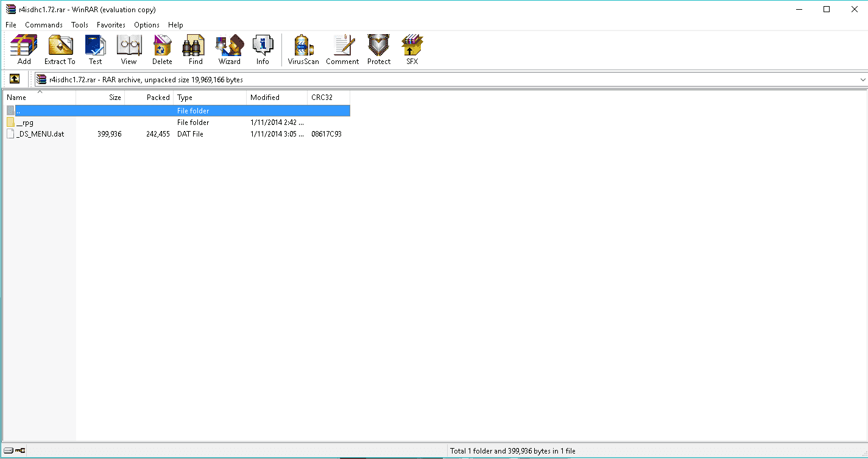Image resolution: width=868 pixels, height=459 pixels.
Task: Sort by the Type column header
Action: (x=210, y=98)
